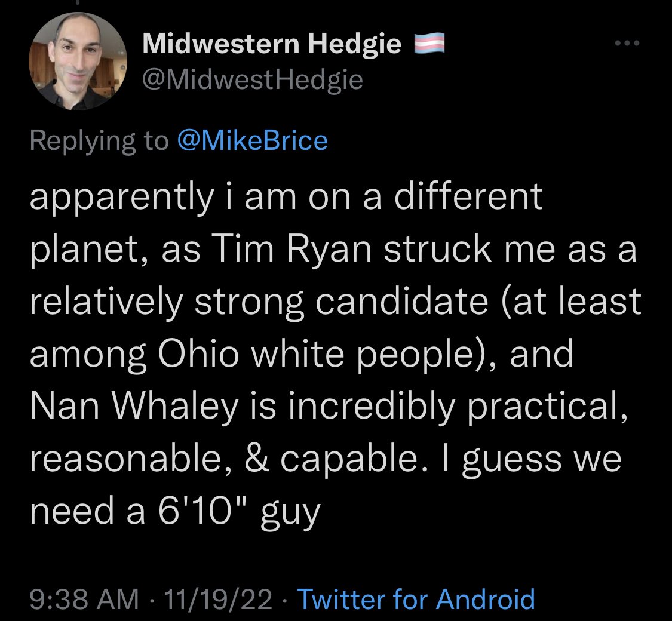
Task: Click the 11/19/22 date
Action: pos(222,598)
